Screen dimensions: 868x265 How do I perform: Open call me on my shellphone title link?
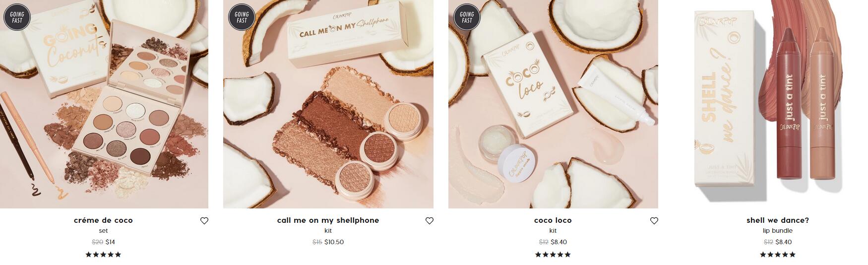pyautogui.click(x=328, y=220)
